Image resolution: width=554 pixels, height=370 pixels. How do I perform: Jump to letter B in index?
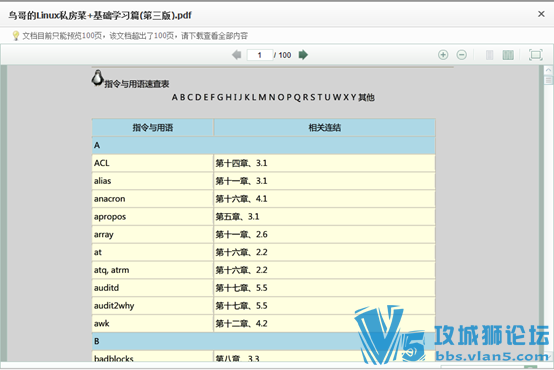click(x=182, y=97)
